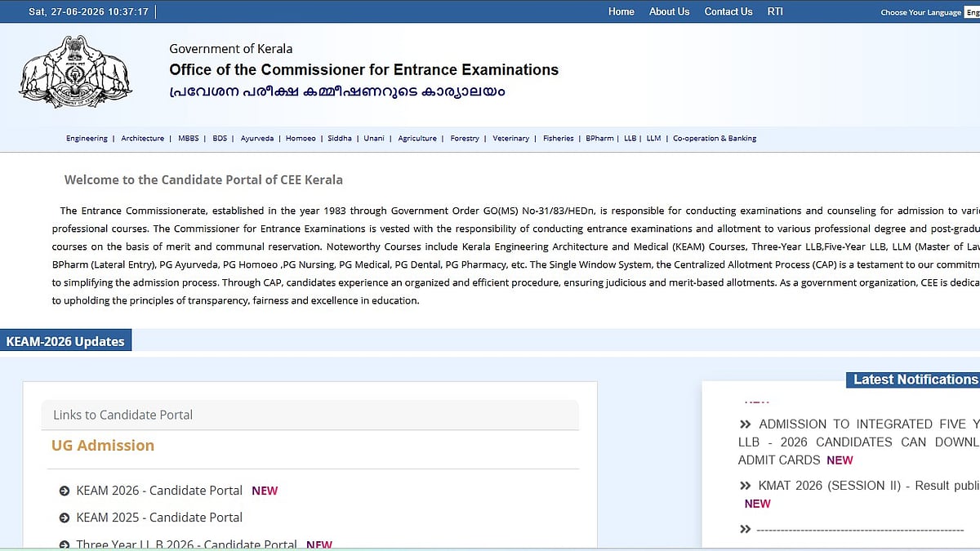Viewport: 980px width, 551px height.
Task: Select the Co-operation & Banking link
Action: 715,139
